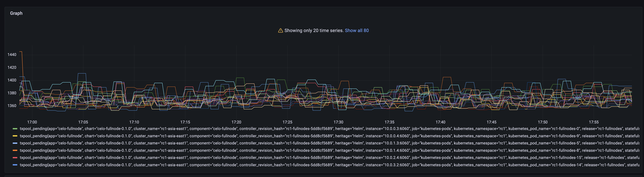
Task: Toggle legend series instance 10.0.0.3:6060
Action: pos(329,129)
